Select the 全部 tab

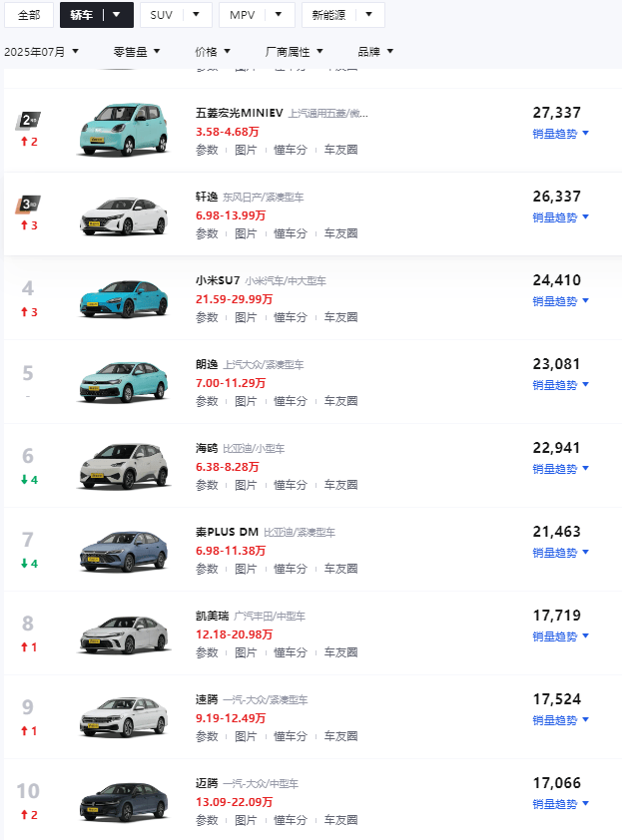pos(29,15)
